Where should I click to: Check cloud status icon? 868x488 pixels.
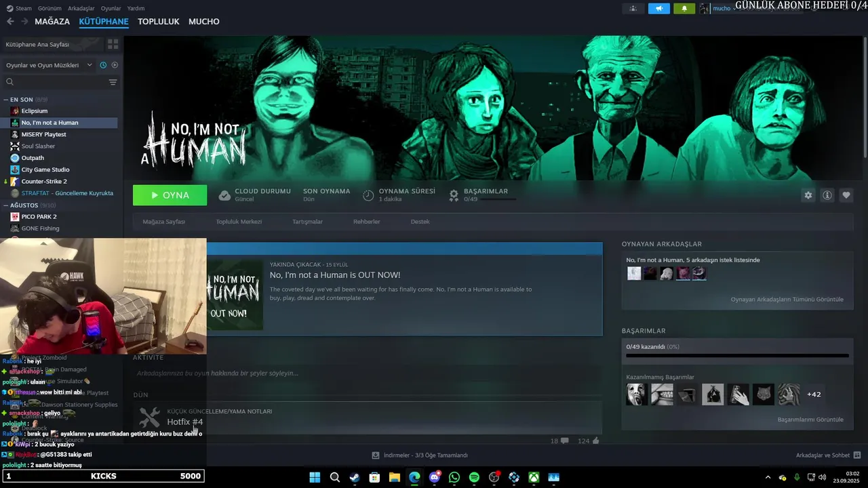pyautogui.click(x=224, y=195)
